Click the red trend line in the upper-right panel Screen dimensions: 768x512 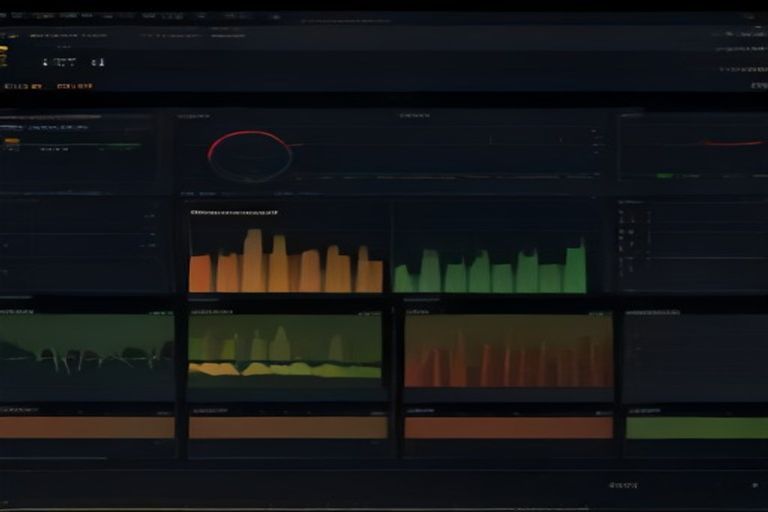(x=733, y=143)
